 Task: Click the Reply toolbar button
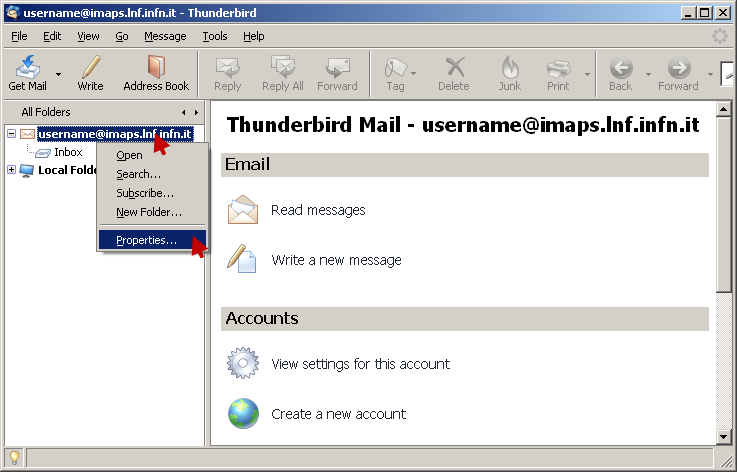[x=227, y=73]
